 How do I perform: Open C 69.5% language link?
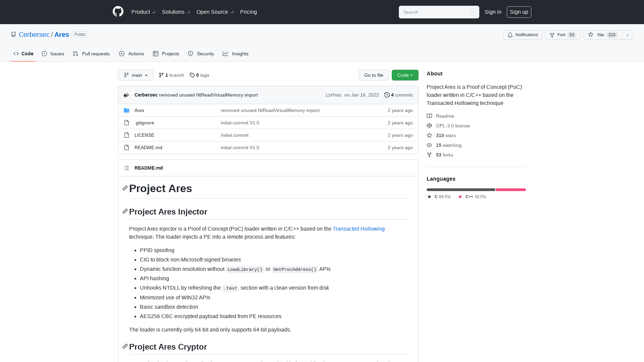point(439,197)
